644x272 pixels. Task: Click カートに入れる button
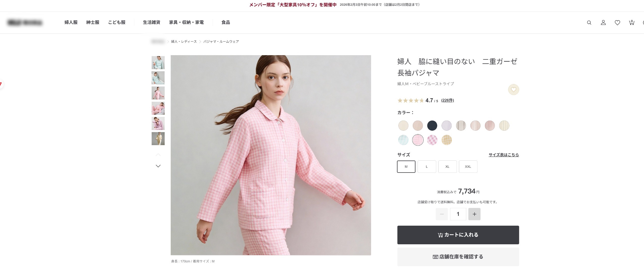[x=458, y=235]
